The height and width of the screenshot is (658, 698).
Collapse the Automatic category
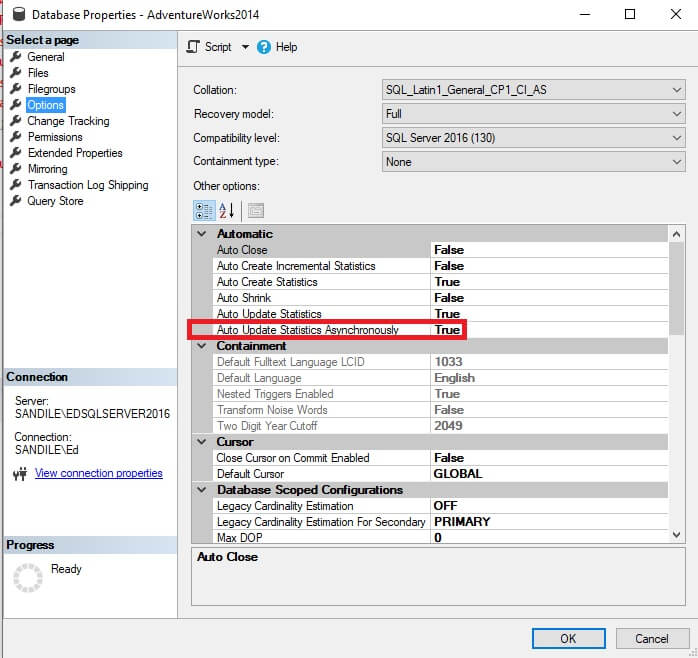point(202,234)
